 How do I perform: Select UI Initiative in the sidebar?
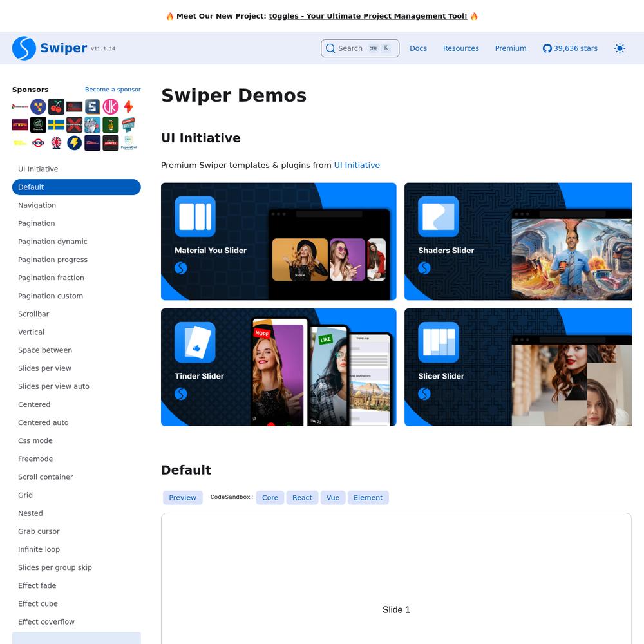[x=77, y=169]
